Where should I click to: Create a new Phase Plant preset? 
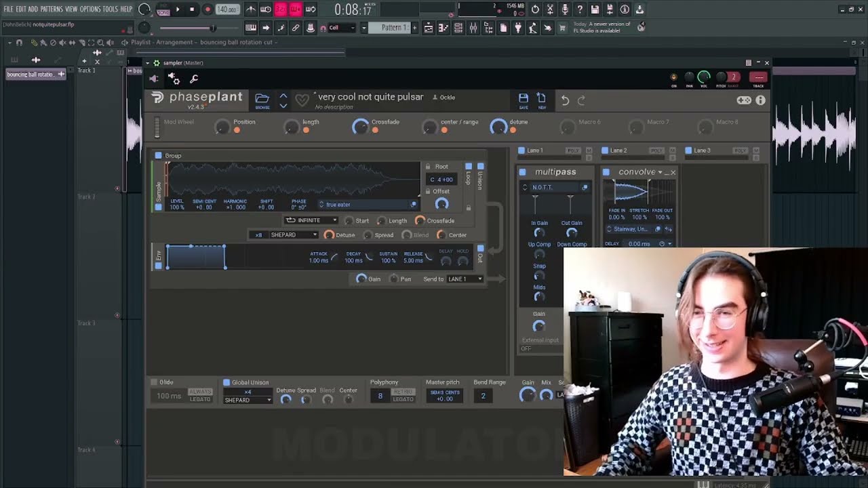click(541, 100)
